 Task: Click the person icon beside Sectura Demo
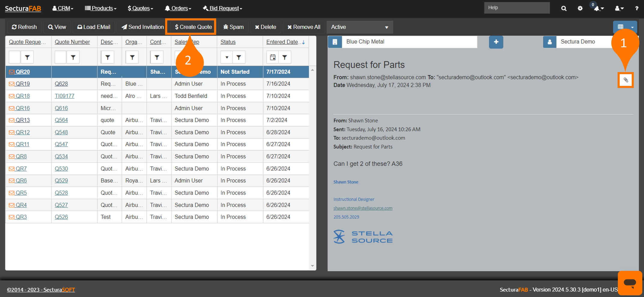click(x=550, y=42)
